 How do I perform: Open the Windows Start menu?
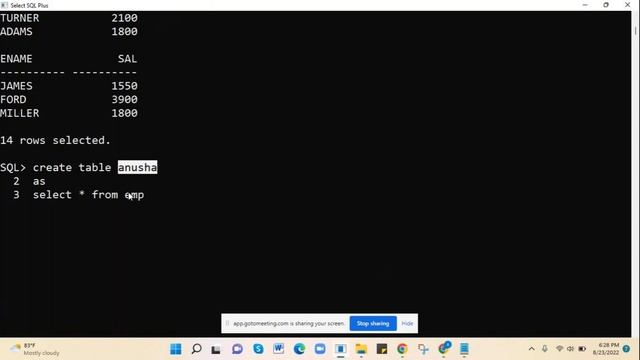176,349
